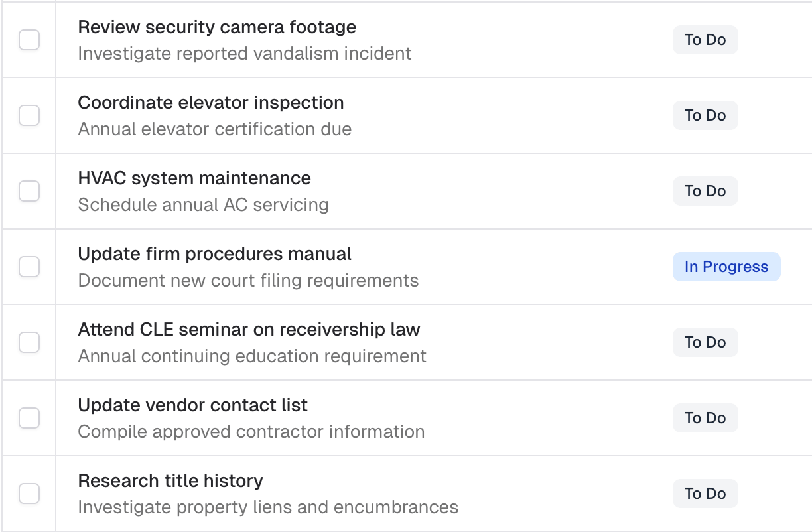Image resolution: width=812 pixels, height=532 pixels.
Task: Select the Research title history task row
Action: (170, 480)
